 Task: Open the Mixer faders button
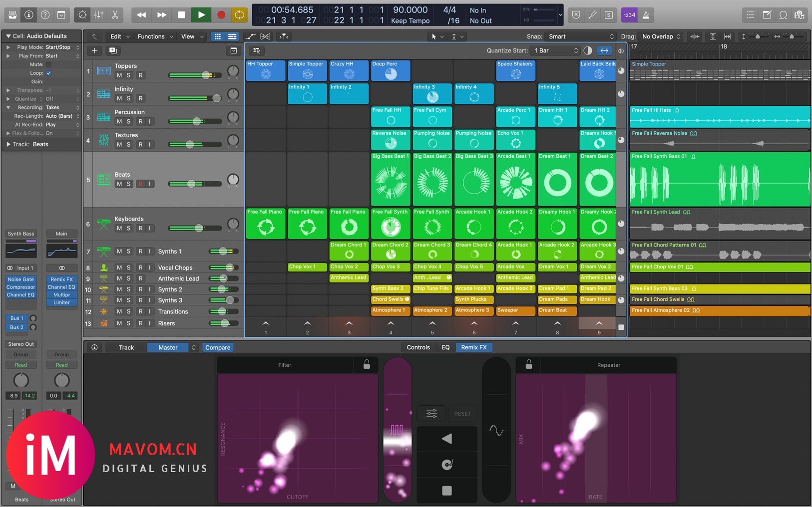(x=98, y=15)
